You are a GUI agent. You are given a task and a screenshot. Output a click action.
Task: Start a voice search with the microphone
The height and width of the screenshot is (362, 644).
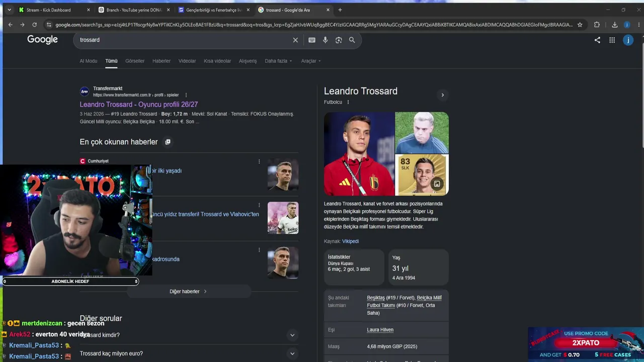(326, 40)
